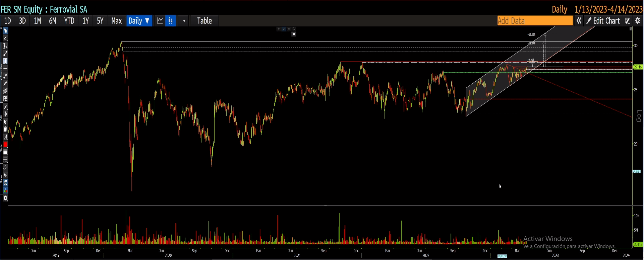Select the 1D time range
The image size is (644, 260).
point(7,21)
